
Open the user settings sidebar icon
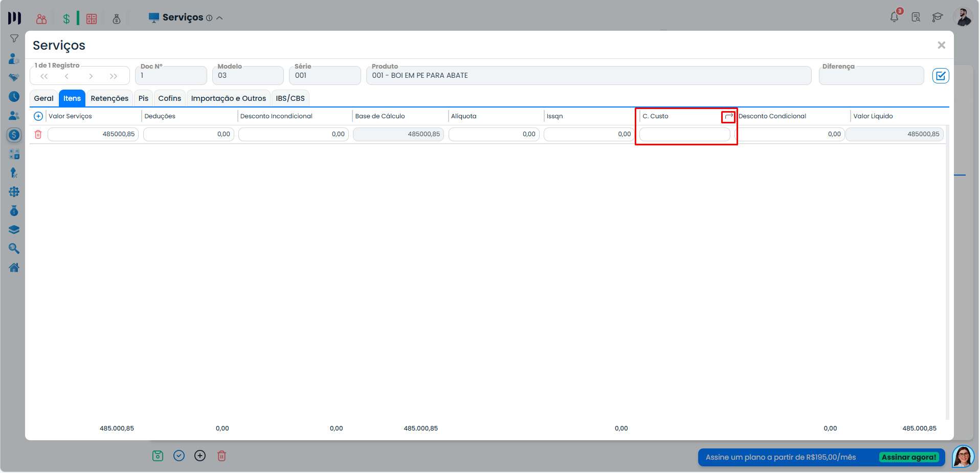point(14,58)
